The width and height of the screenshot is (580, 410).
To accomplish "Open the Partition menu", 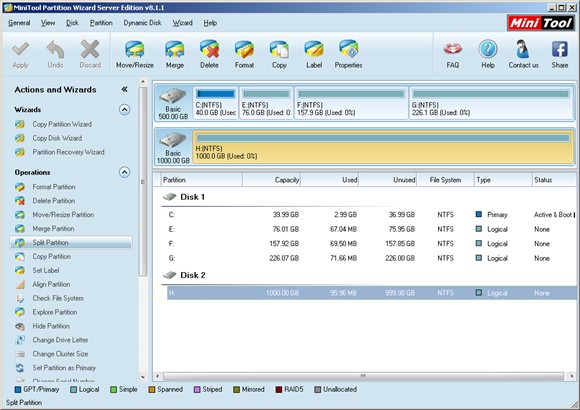I will tap(101, 23).
